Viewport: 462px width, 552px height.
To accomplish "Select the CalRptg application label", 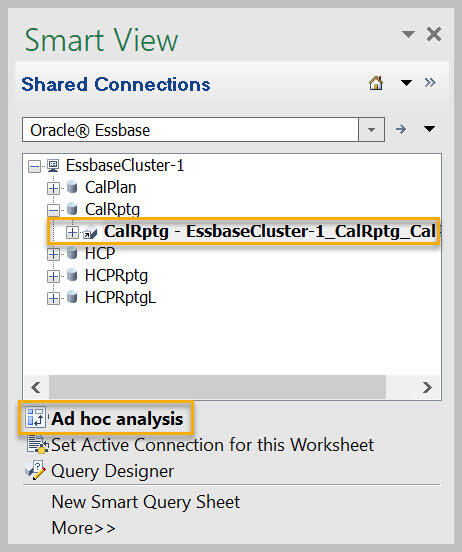I will tap(112, 209).
